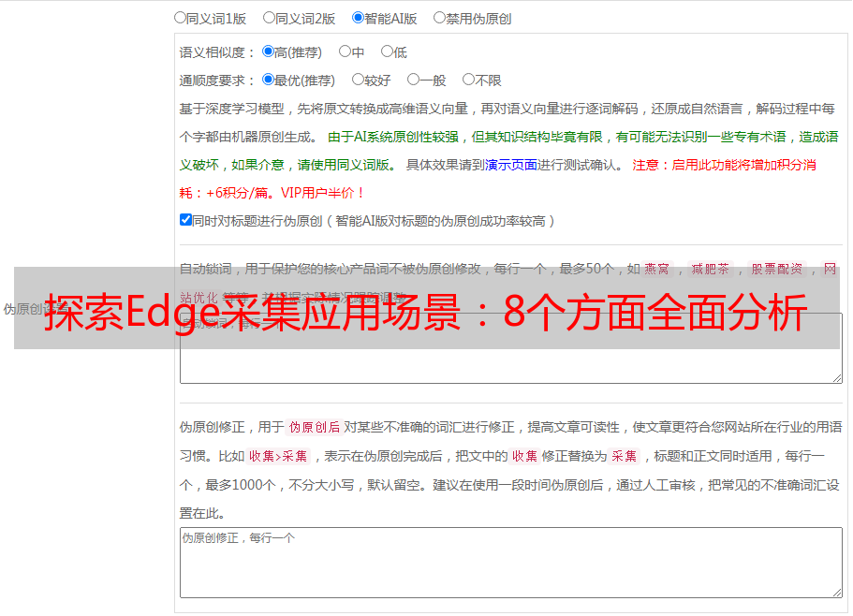
Task: Click the resize handle of 自动锁词 textarea
Action: (837, 378)
